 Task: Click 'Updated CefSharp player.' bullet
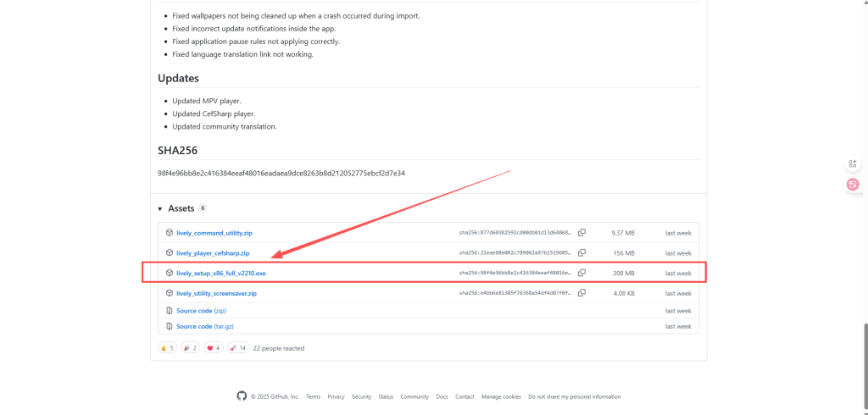pyautogui.click(x=214, y=114)
